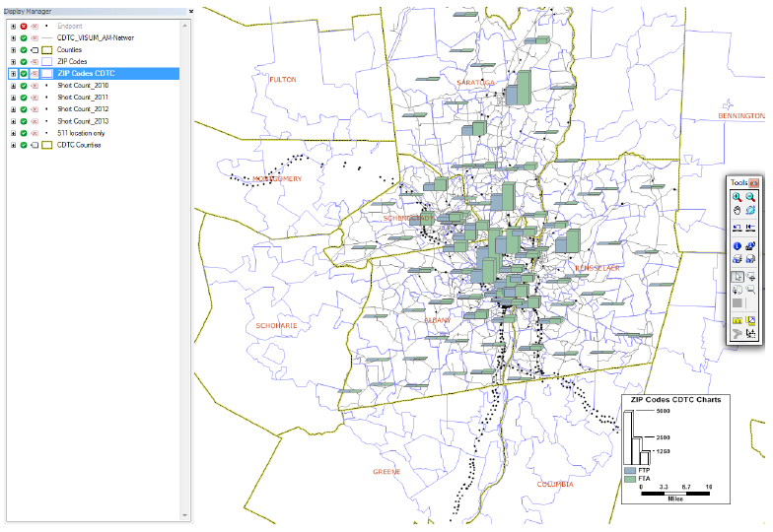The height and width of the screenshot is (532, 773).
Task: Choose the arrow pointer selection tool
Action: tap(737, 277)
